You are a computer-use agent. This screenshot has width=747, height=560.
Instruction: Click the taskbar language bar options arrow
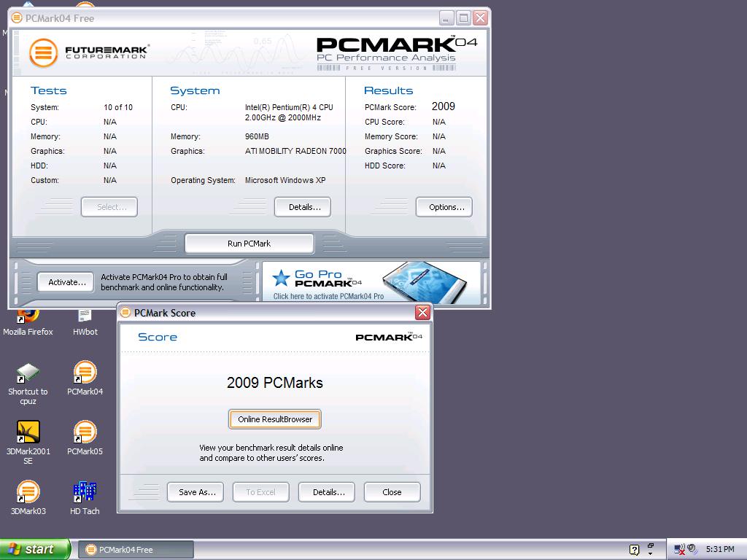[x=650, y=554]
